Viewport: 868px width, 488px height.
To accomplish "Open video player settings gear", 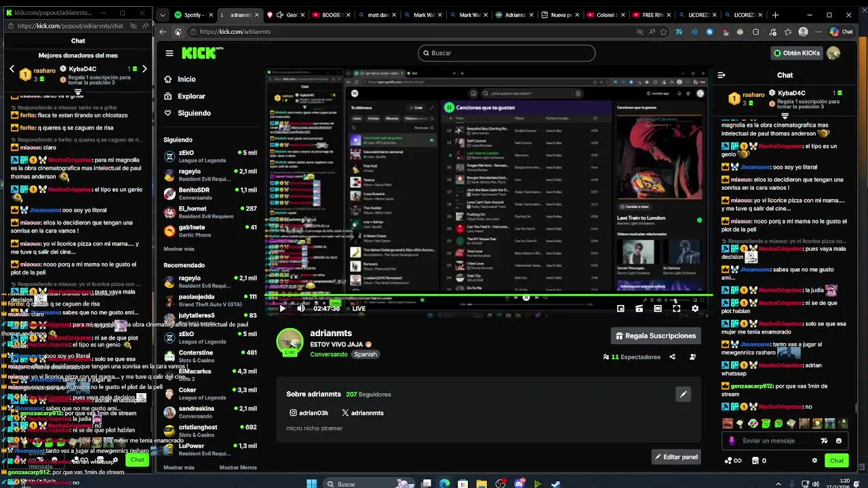I will (694, 308).
